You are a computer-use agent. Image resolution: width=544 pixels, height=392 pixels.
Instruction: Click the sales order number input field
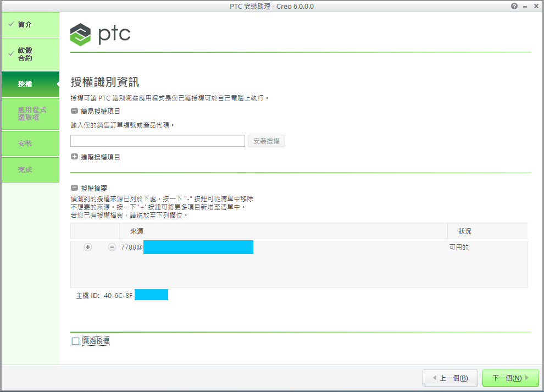(157, 141)
